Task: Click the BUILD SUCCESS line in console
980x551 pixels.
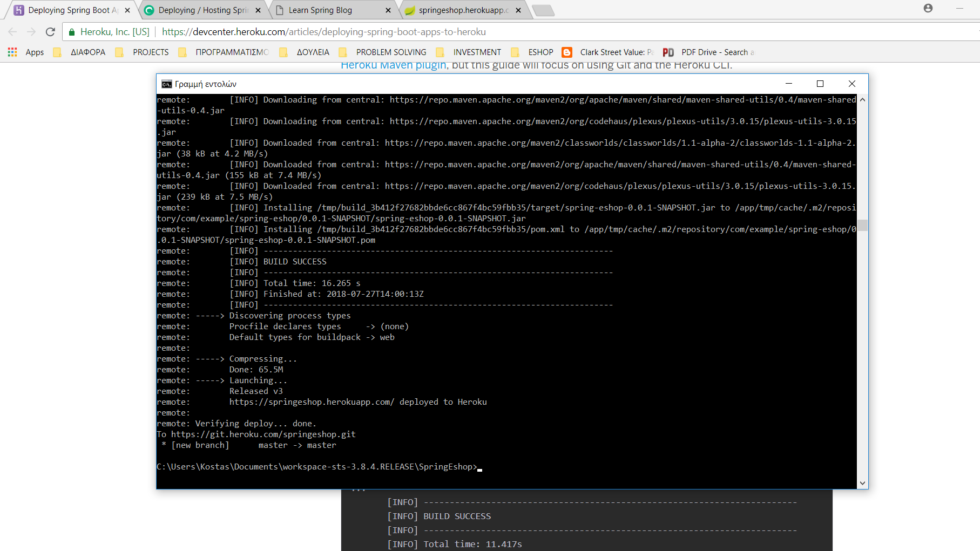Action: (295, 262)
